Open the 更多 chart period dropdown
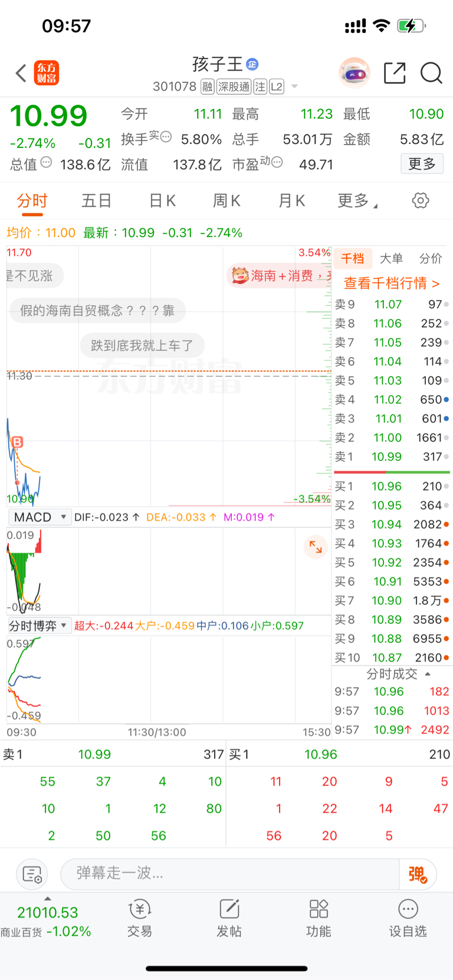Image resolution: width=453 pixels, height=980 pixels. pos(357,201)
